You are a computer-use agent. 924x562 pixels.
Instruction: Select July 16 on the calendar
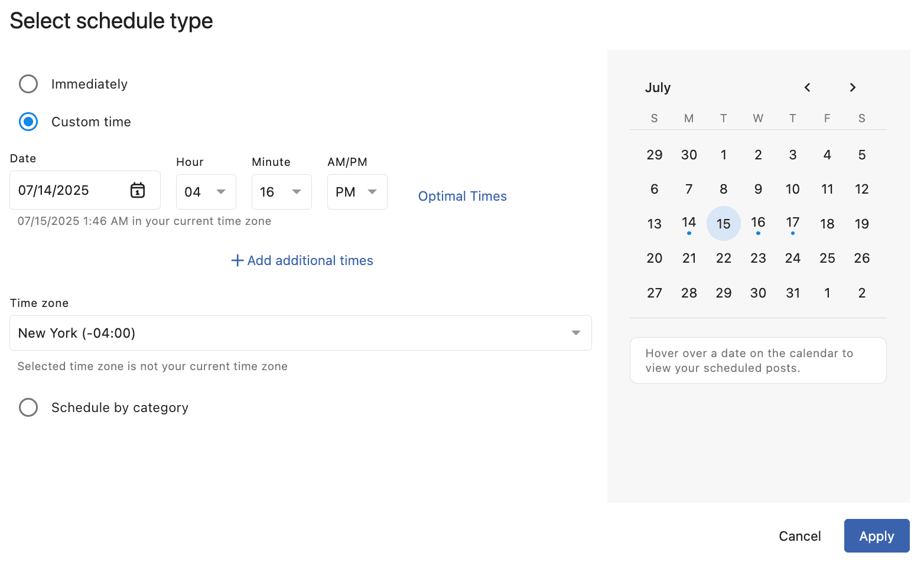758,223
